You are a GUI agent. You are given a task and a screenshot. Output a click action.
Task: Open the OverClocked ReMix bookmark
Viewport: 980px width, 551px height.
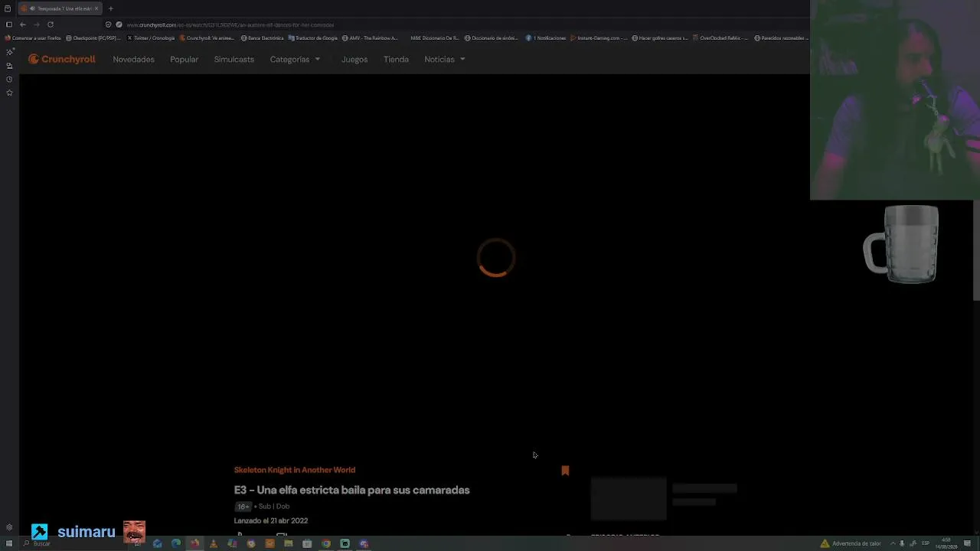click(720, 37)
